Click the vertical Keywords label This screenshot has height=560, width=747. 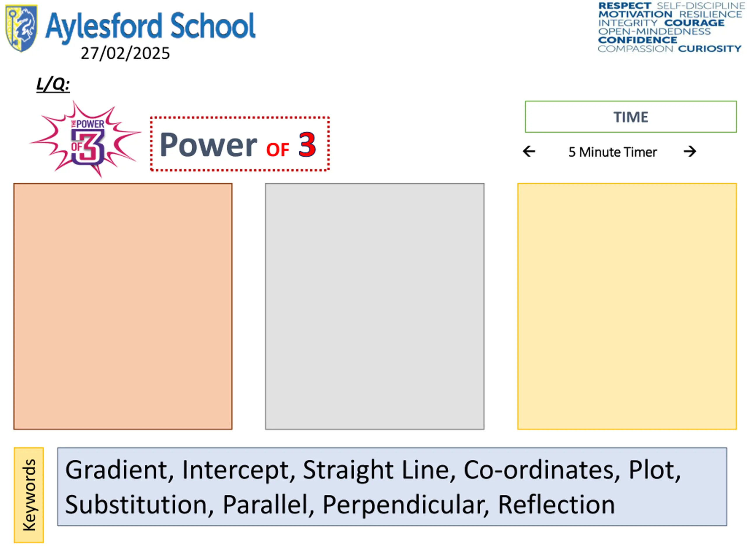[29, 495]
